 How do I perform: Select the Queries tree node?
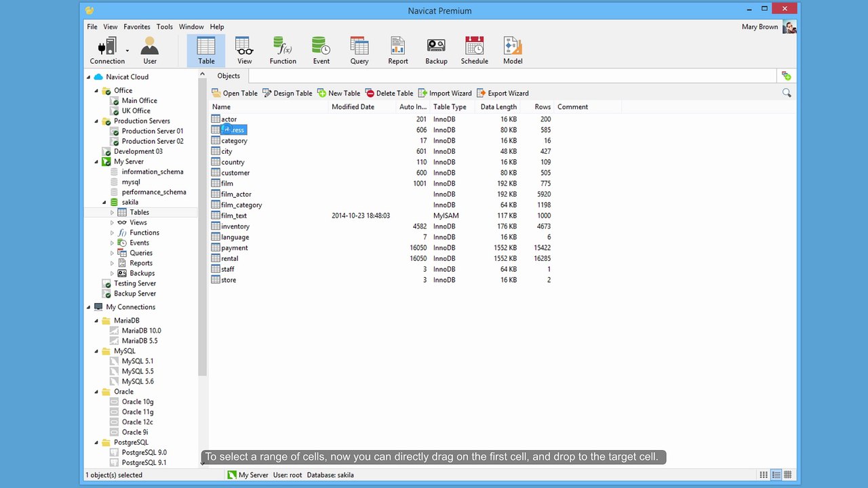pyautogui.click(x=141, y=253)
